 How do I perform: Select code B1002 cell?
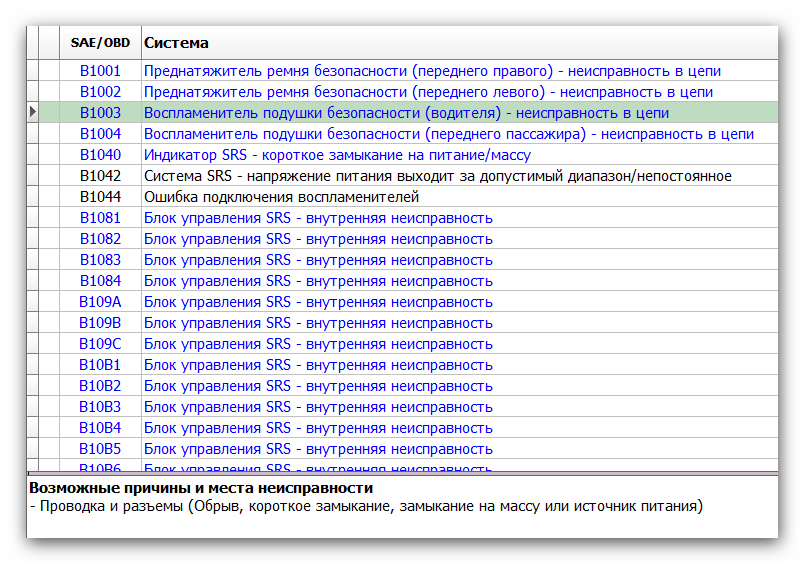point(100,92)
